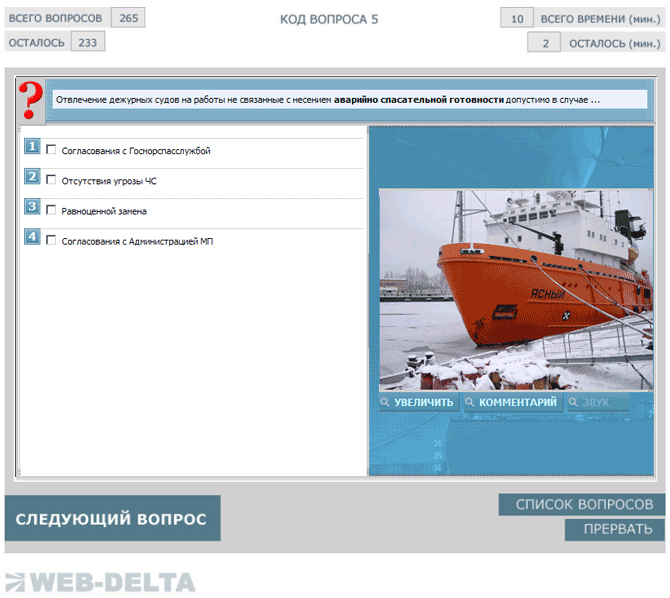670x598 pixels.
Task: Click the remaining questions value 233
Action: (x=88, y=42)
